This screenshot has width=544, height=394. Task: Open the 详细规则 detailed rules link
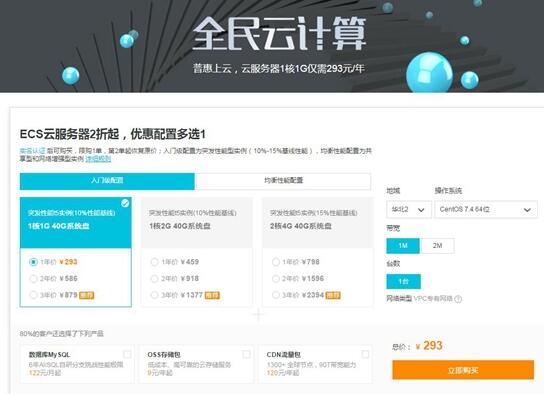coord(98,159)
